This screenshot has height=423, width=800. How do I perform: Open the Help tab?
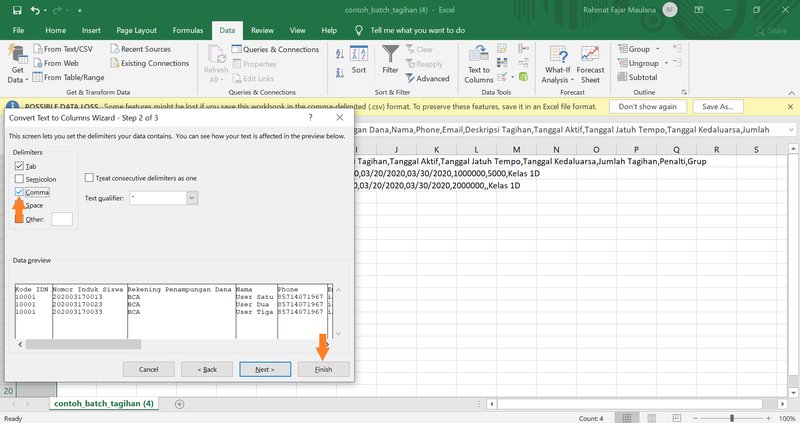[329, 31]
